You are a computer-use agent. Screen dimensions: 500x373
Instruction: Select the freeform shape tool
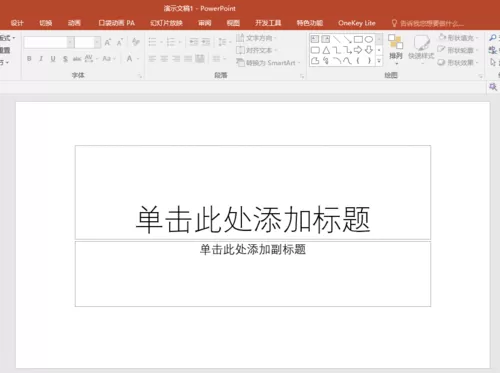click(315, 61)
